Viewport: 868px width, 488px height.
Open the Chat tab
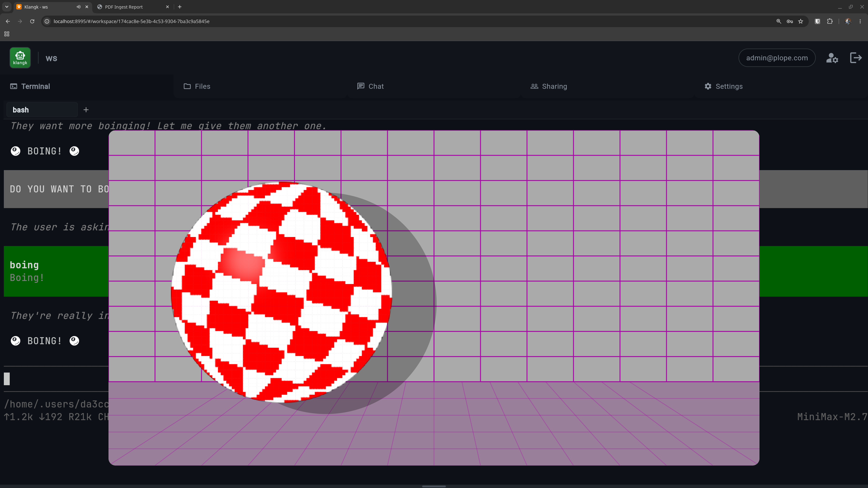pos(434,86)
